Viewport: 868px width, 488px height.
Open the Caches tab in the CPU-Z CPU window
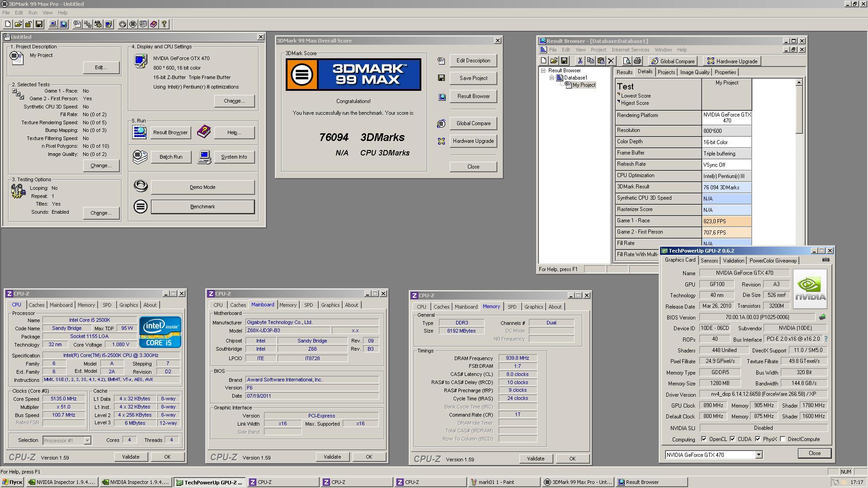(x=37, y=305)
